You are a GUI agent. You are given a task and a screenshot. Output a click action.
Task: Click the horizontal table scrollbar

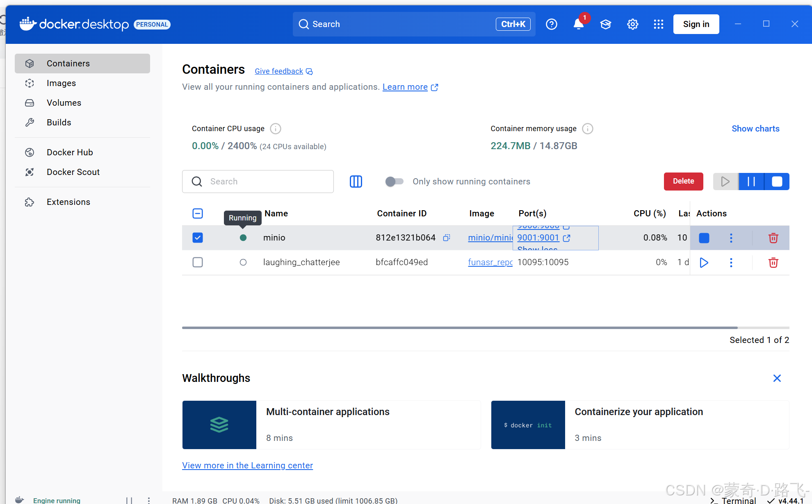tap(460, 328)
